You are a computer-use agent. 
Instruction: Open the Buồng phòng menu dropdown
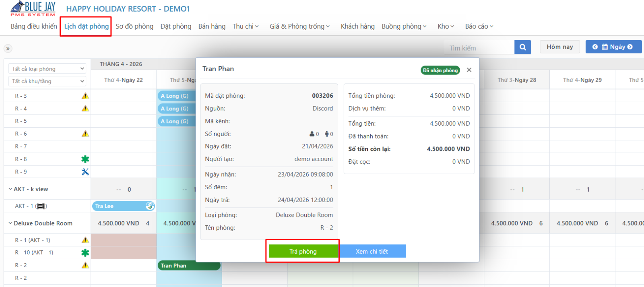(404, 26)
